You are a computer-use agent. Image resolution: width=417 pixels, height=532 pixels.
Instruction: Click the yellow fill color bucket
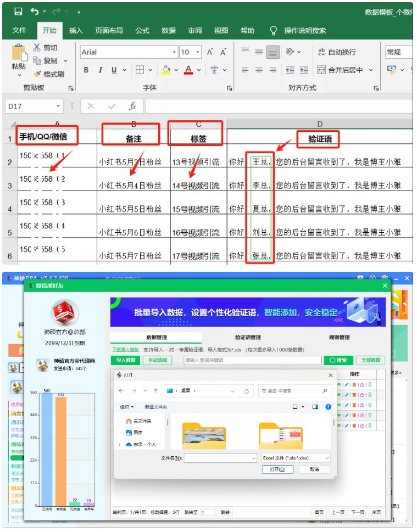click(x=166, y=70)
